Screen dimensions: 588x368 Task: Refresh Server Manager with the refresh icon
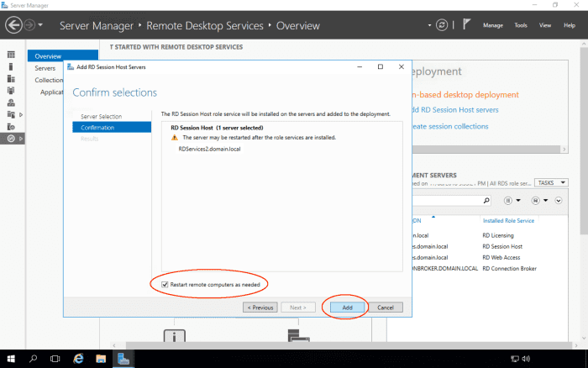pyautogui.click(x=442, y=25)
